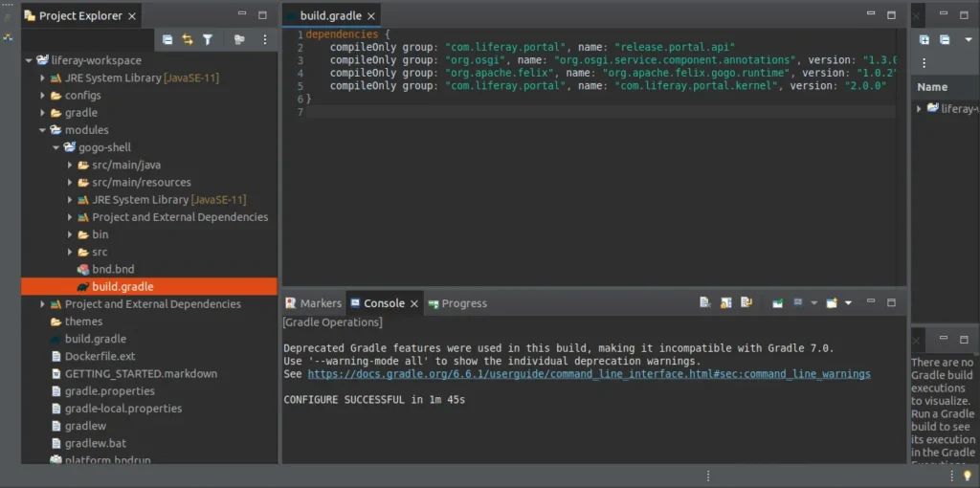Collapse the liferay-workspace project node
The image size is (980, 488).
[29, 60]
